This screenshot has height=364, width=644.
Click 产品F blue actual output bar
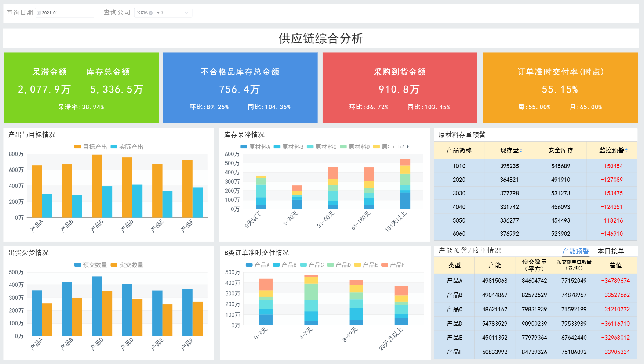[198, 202]
